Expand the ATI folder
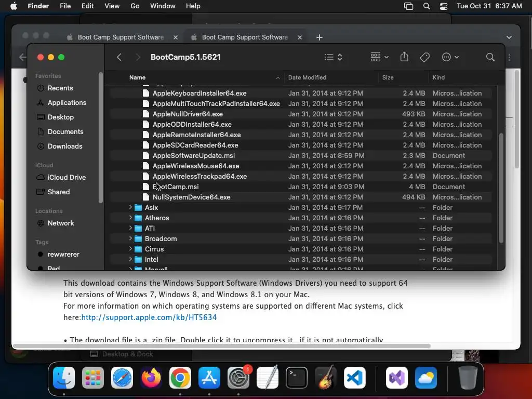Viewport: 532px width, 399px height. click(x=130, y=229)
